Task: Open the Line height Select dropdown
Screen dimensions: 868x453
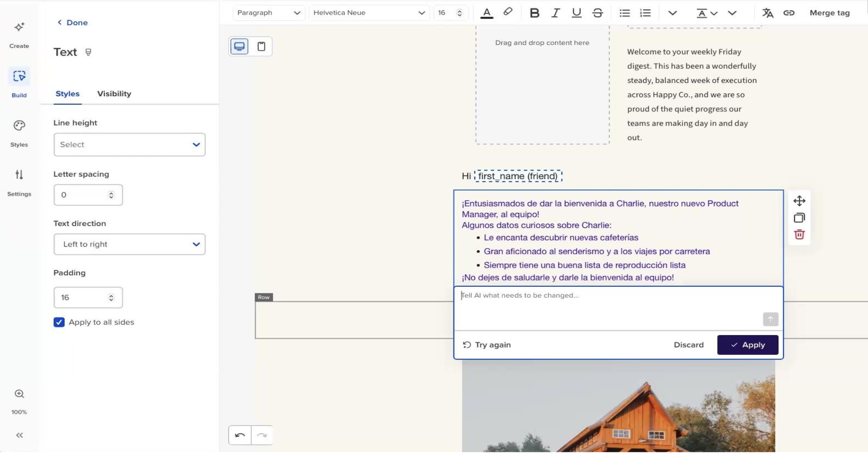Action: (129, 145)
